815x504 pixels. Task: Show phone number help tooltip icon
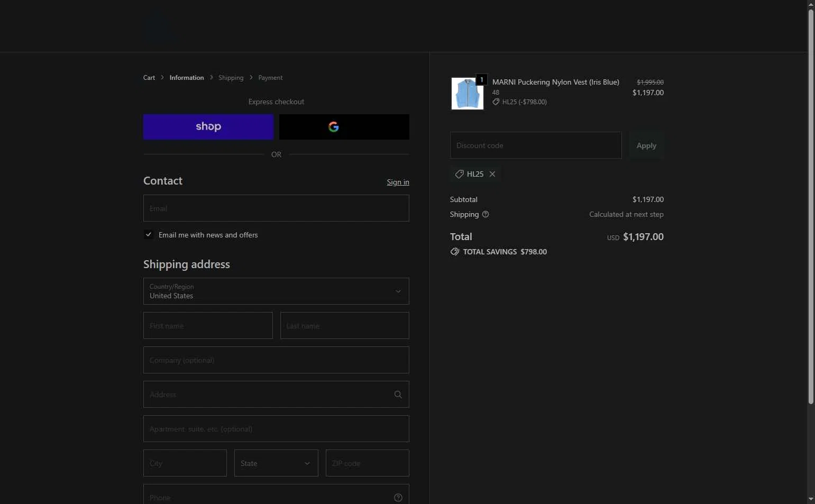pyautogui.click(x=398, y=498)
